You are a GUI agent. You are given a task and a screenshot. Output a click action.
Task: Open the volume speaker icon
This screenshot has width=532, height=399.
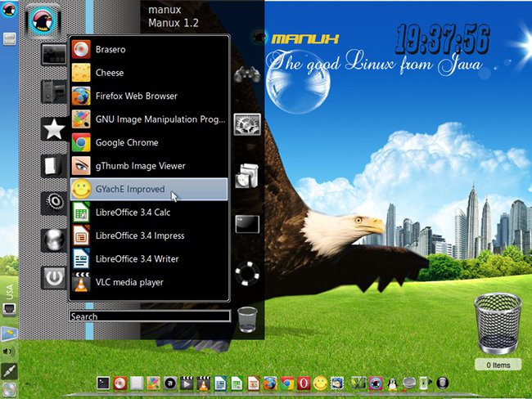[9, 352]
